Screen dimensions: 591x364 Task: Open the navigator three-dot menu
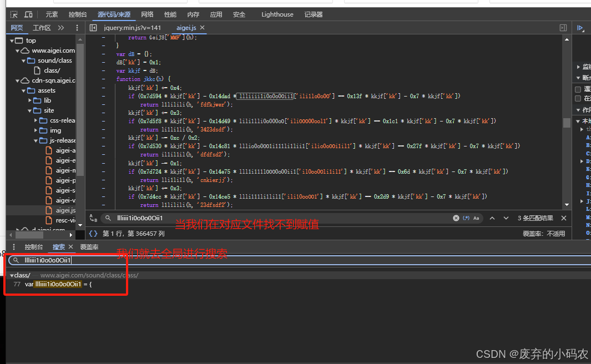pyautogui.click(x=77, y=28)
